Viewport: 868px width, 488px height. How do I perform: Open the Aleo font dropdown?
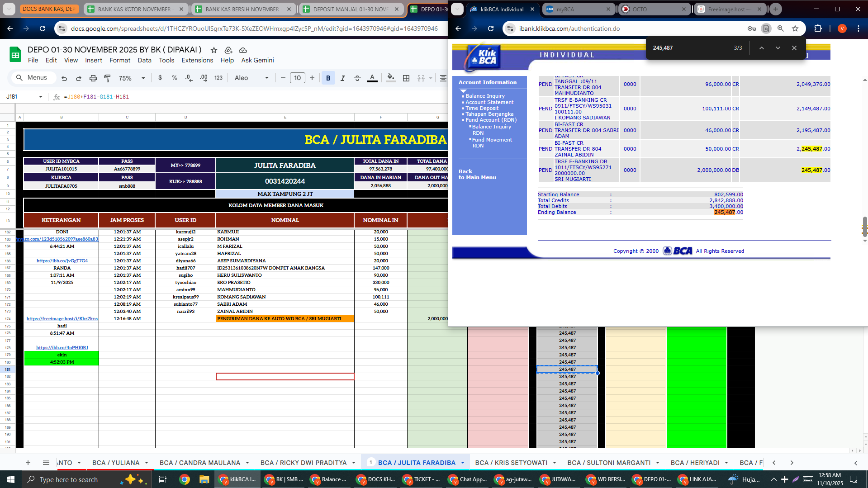[x=251, y=78]
